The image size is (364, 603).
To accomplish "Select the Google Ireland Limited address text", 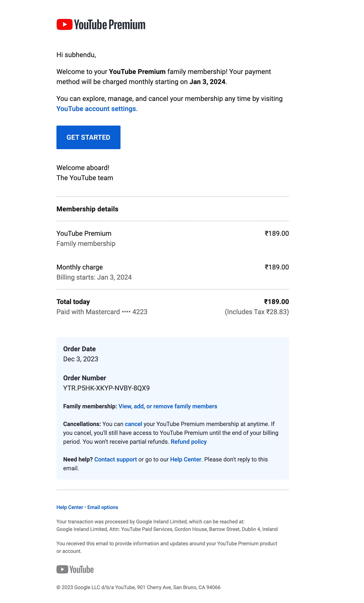I will pos(167,529).
